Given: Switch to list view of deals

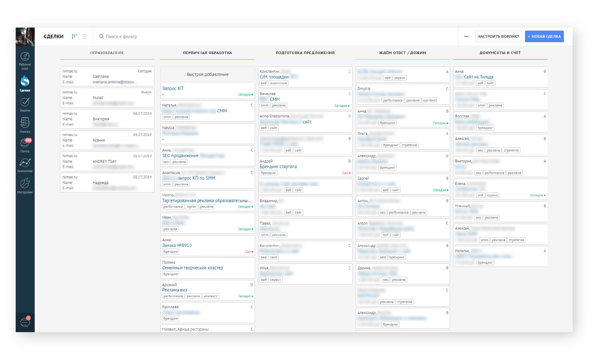Looking at the screenshot, I should pos(85,37).
